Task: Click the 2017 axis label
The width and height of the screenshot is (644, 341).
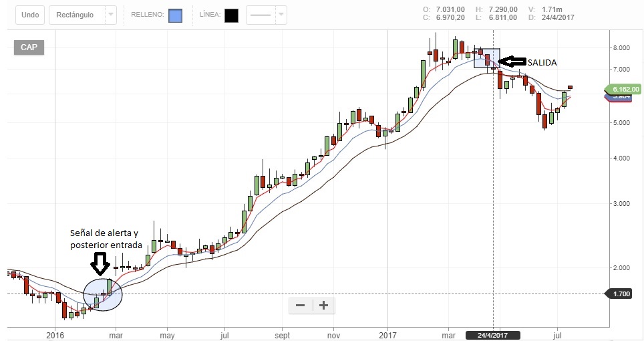Action: tap(387, 335)
